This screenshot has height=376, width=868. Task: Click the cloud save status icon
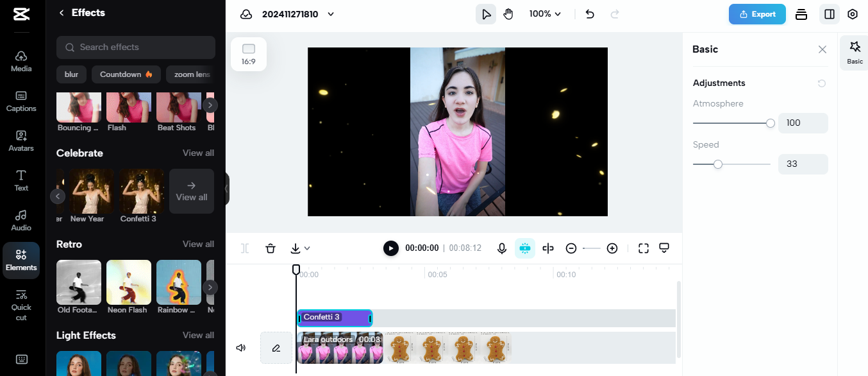(x=246, y=14)
